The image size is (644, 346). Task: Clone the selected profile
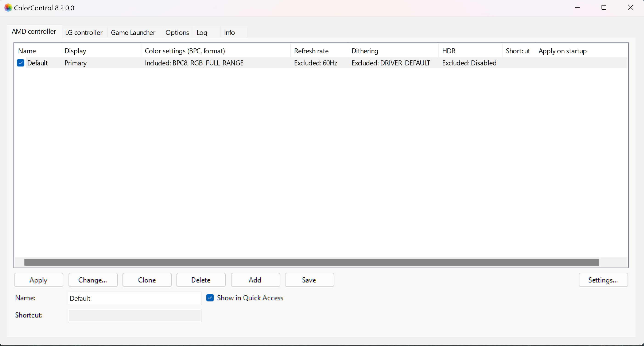[x=147, y=280]
